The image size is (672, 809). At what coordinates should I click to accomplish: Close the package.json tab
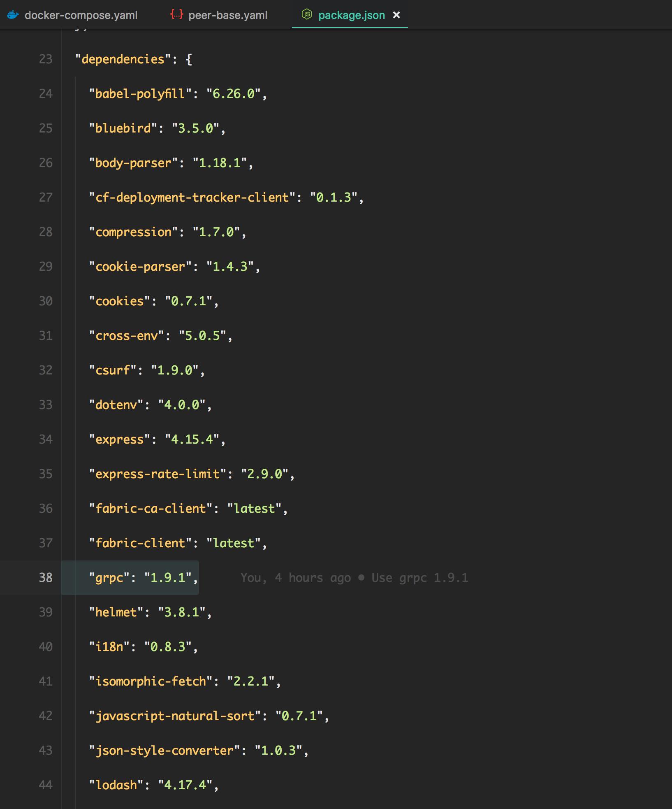[x=396, y=15]
